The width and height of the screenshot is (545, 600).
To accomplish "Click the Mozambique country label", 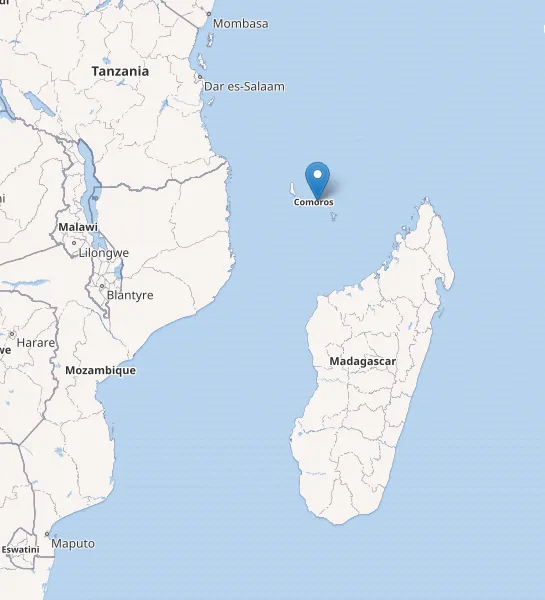I will (100, 370).
